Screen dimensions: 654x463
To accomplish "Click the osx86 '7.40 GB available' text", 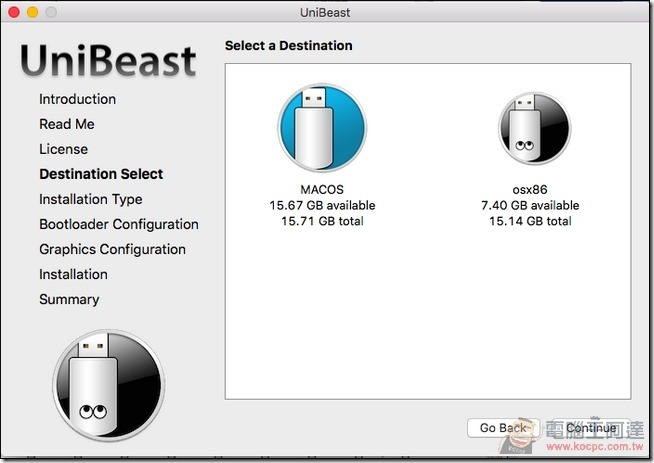I will [x=529, y=205].
